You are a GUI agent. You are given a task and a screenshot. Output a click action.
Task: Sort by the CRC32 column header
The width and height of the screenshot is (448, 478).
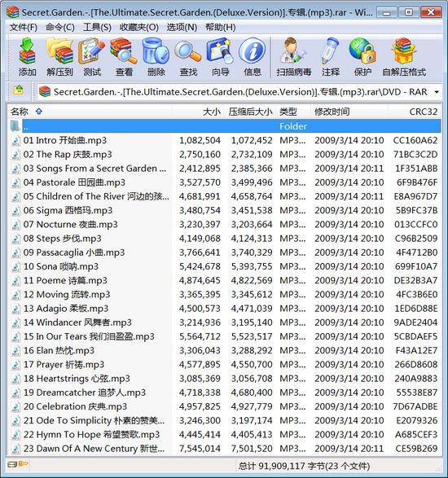point(414,112)
